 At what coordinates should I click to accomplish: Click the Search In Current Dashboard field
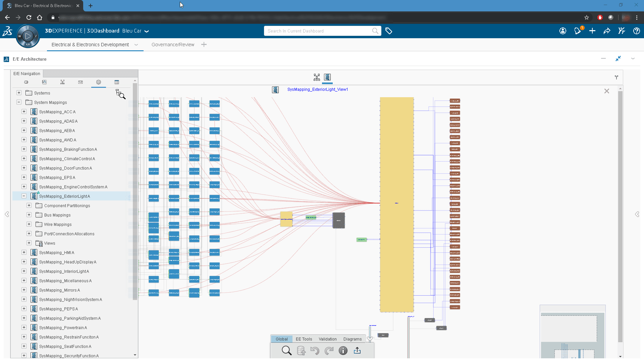tap(319, 31)
